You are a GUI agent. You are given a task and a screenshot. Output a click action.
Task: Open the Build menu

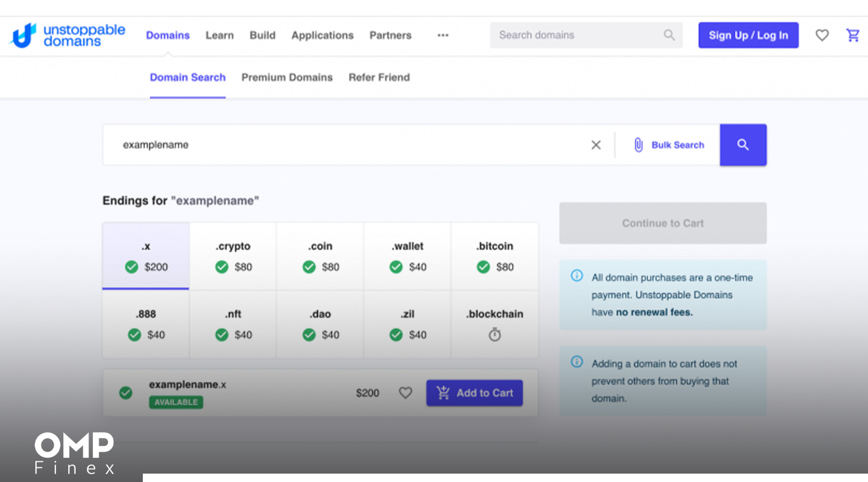pos(263,35)
